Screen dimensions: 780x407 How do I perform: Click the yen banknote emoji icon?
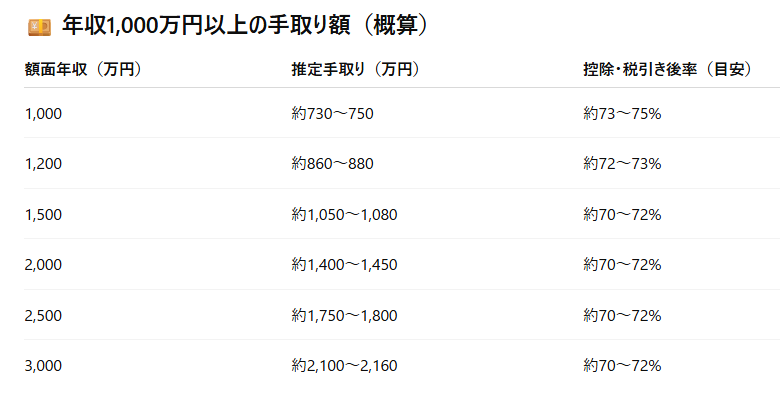click(39, 27)
